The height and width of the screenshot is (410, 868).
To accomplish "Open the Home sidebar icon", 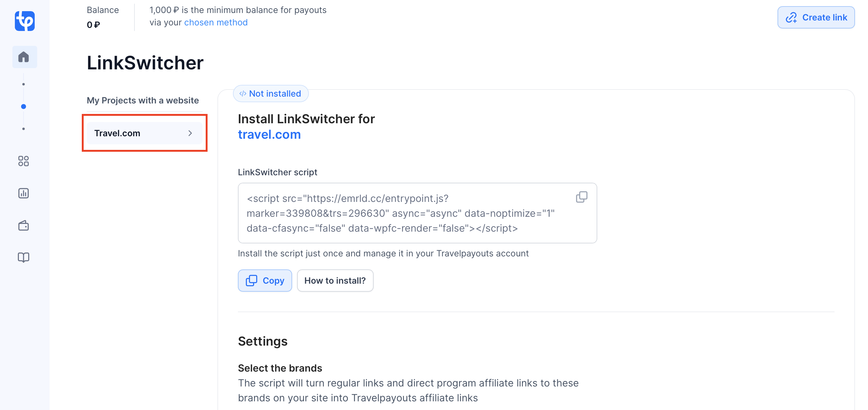I will pos(24,57).
